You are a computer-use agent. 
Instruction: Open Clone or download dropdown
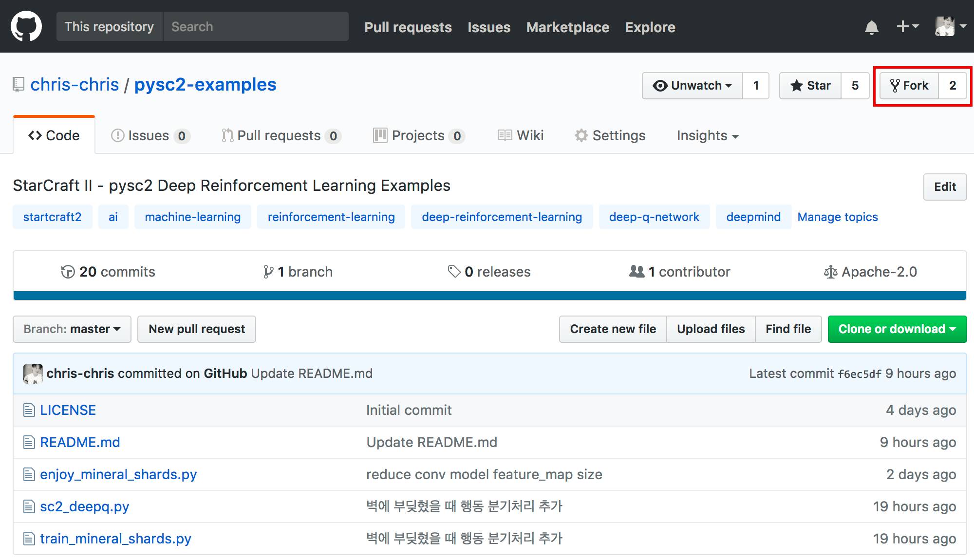(897, 329)
